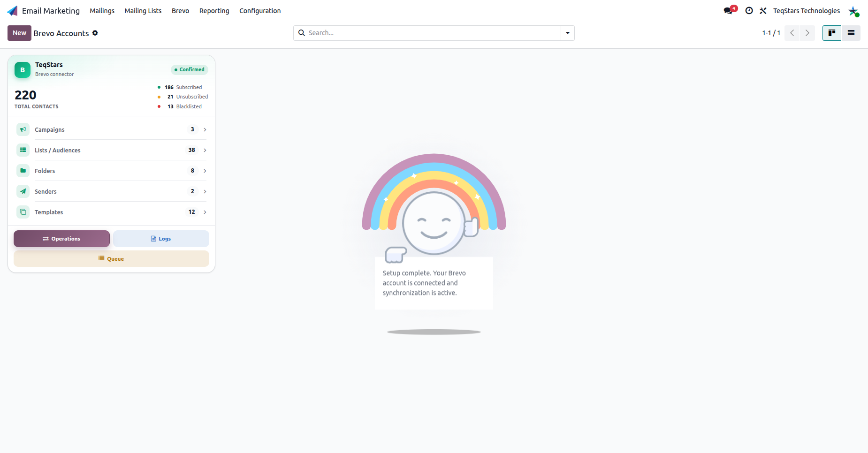This screenshot has height=453, width=868.
Task: Open the Email Marketing app logo
Action: tap(13, 11)
